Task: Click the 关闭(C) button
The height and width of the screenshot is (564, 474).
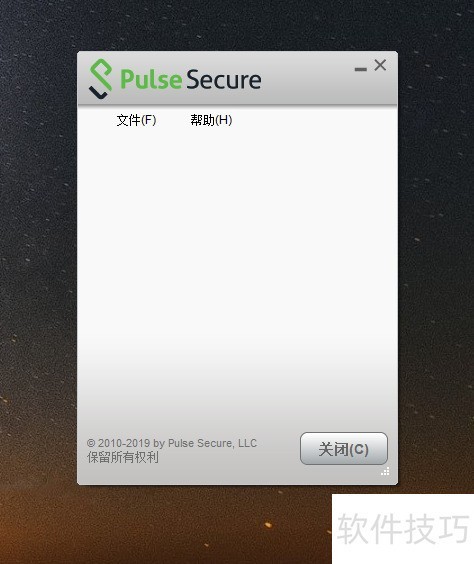Action: pos(344,449)
